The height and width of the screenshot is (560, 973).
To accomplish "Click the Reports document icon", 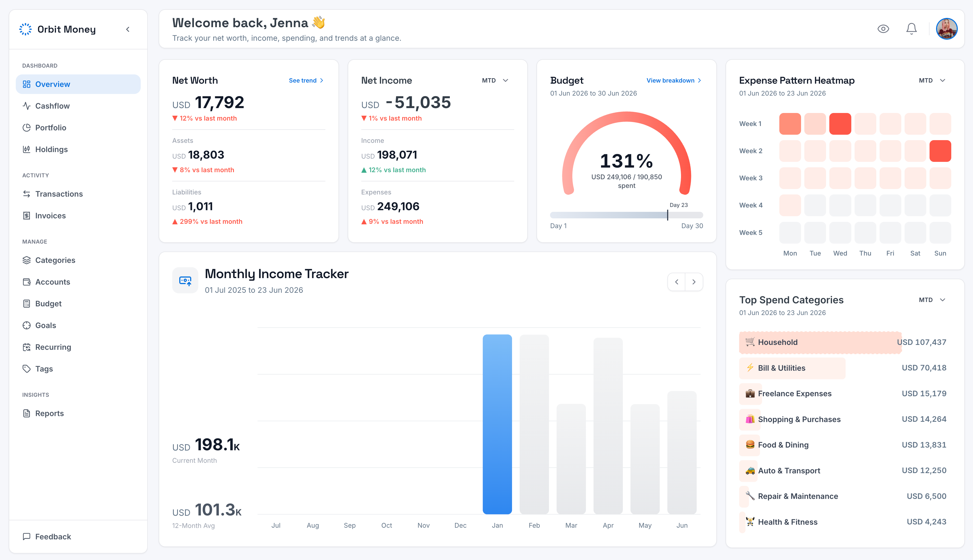I will tap(27, 413).
